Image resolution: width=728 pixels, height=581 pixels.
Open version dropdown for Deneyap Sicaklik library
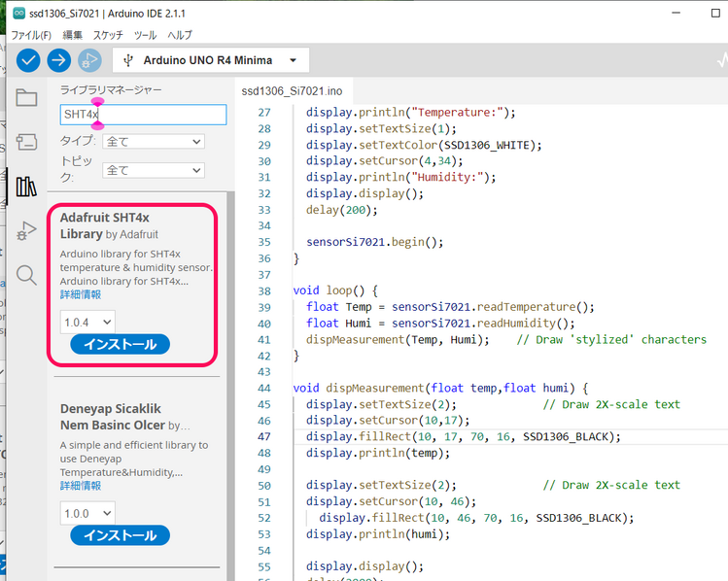[87, 512]
